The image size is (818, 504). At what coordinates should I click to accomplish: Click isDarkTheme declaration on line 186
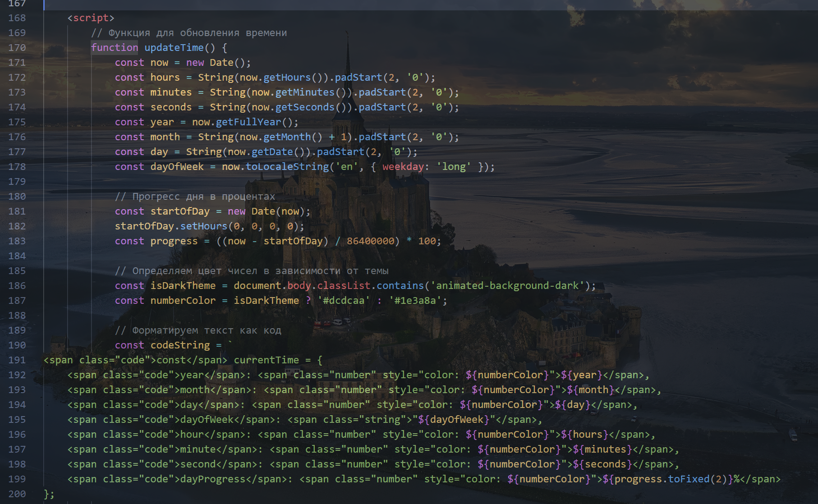[x=183, y=286]
